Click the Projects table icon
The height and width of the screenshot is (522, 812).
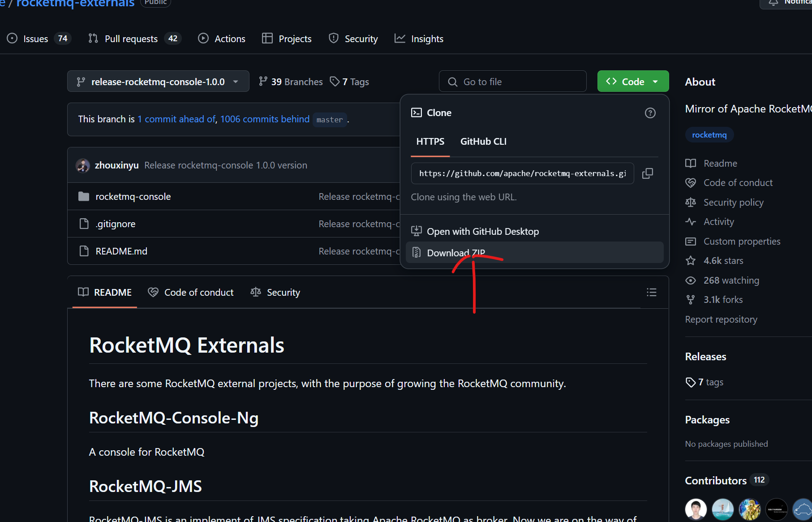tap(267, 39)
